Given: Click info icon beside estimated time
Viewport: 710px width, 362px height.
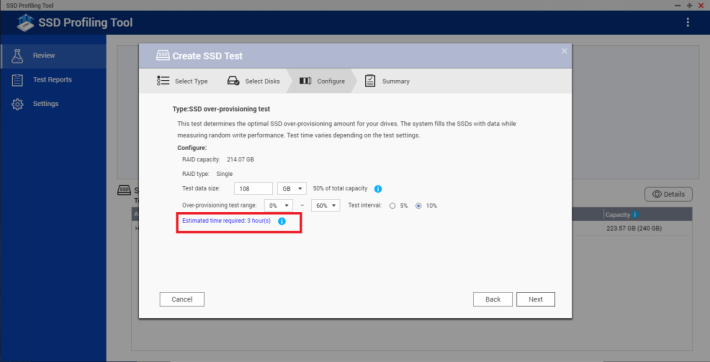Looking at the screenshot, I should [x=282, y=221].
